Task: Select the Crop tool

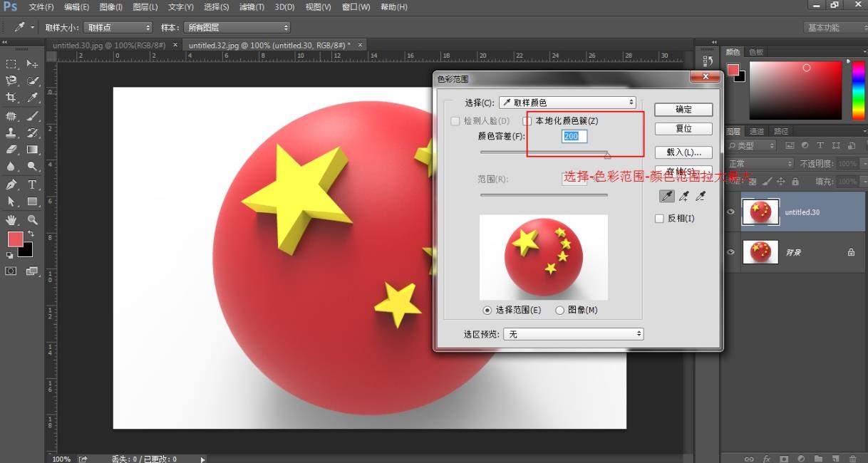Action: 11,95
